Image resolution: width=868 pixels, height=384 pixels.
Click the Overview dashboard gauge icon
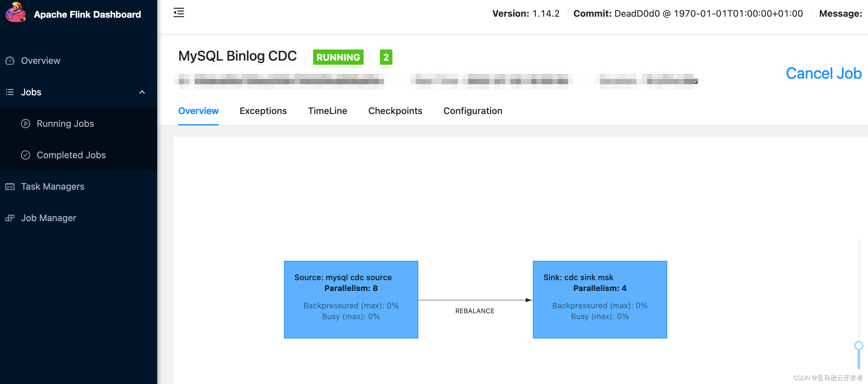pos(10,61)
